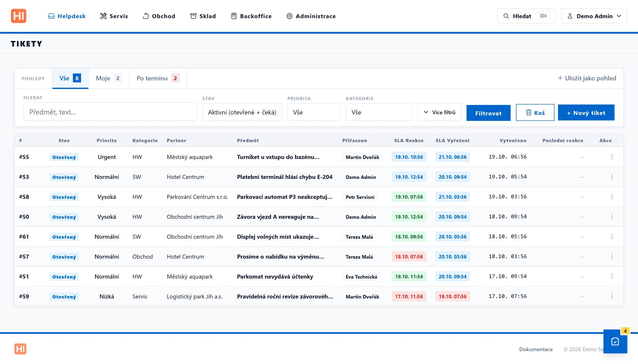638x364 pixels.
Task: Open the Stav filter dropdown
Action: (242, 112)
